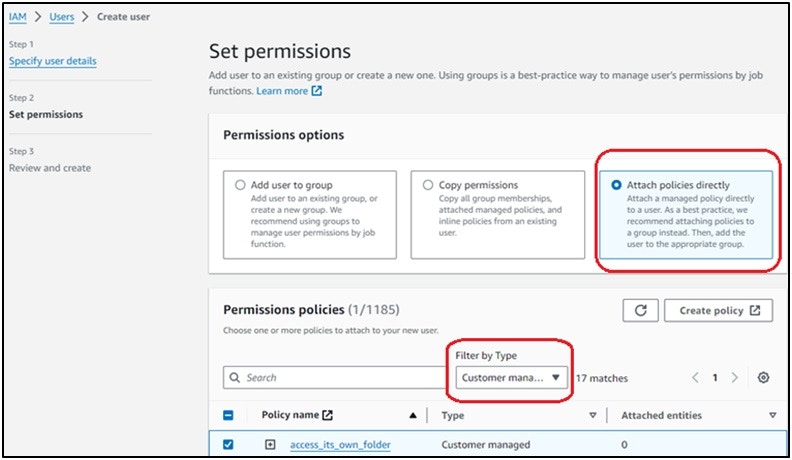This screenshot has height=460, width=792.
Task: Open table preferences gear icon
Action: (x=763, y=377)
